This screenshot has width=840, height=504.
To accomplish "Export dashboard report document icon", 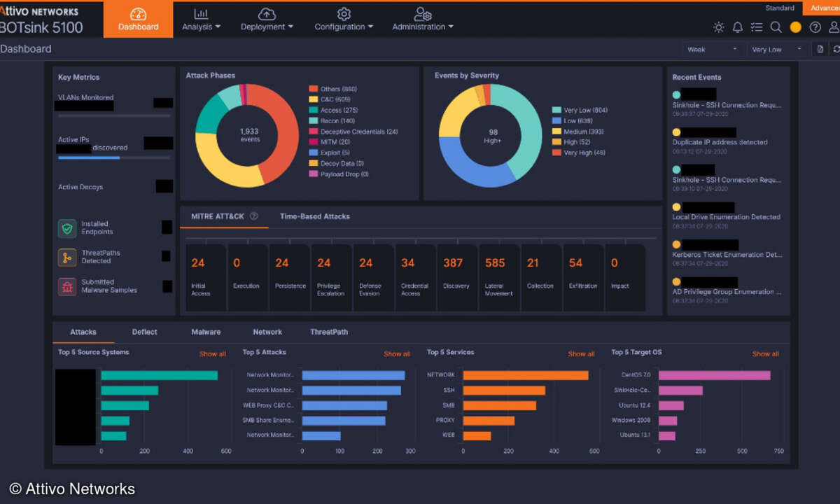I will (x=820, y=50).
